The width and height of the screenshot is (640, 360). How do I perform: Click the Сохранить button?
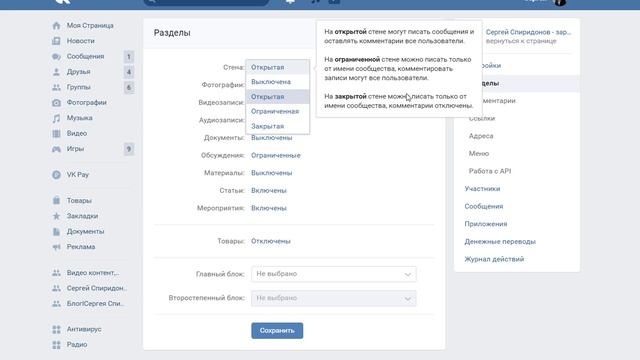coord(277,331)
